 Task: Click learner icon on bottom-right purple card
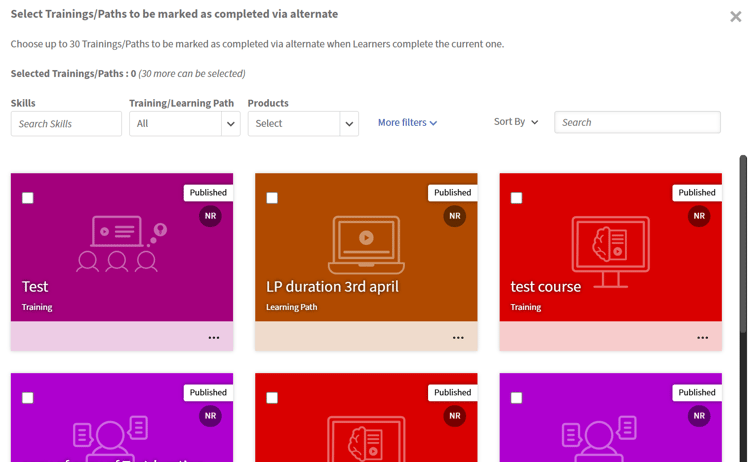pyautogui.click(x=599, y=439)
